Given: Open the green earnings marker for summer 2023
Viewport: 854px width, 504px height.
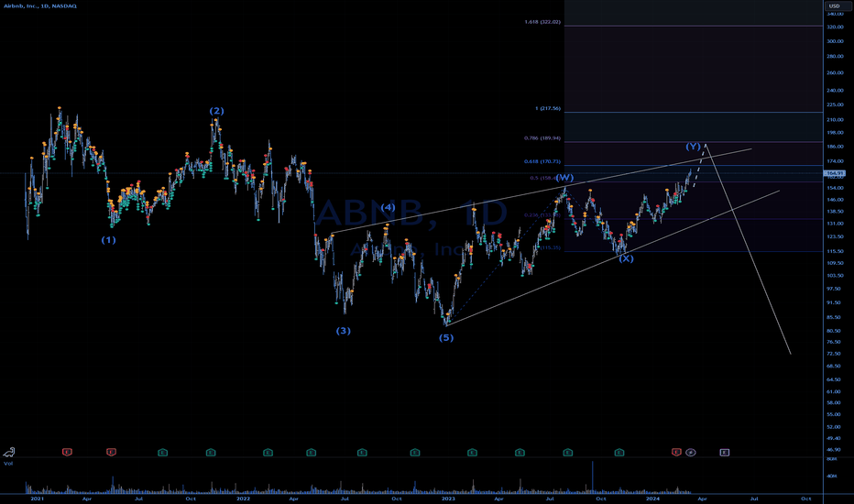Looking at the screenshot, I should pos(568,453).
